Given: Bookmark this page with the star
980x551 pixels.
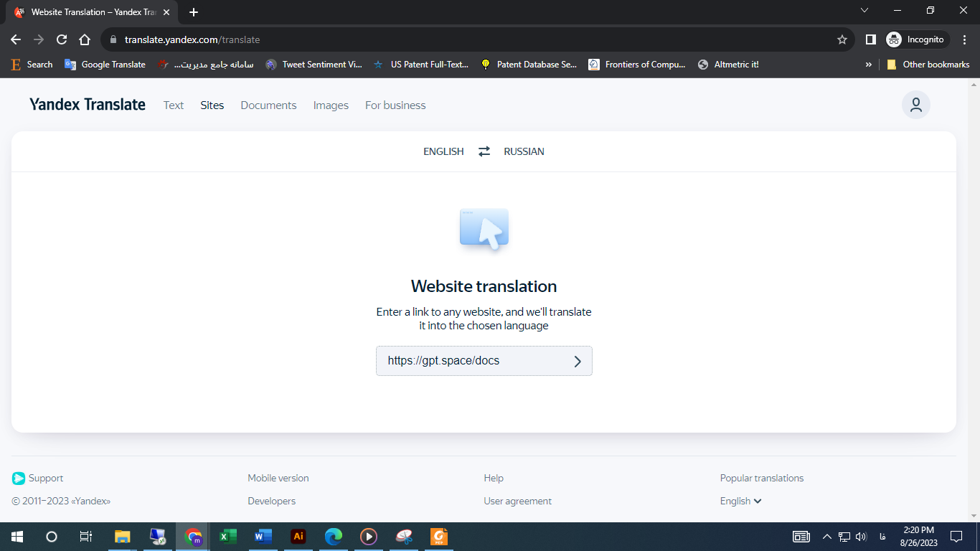Looking at the screenshot, I should [842, 39].
